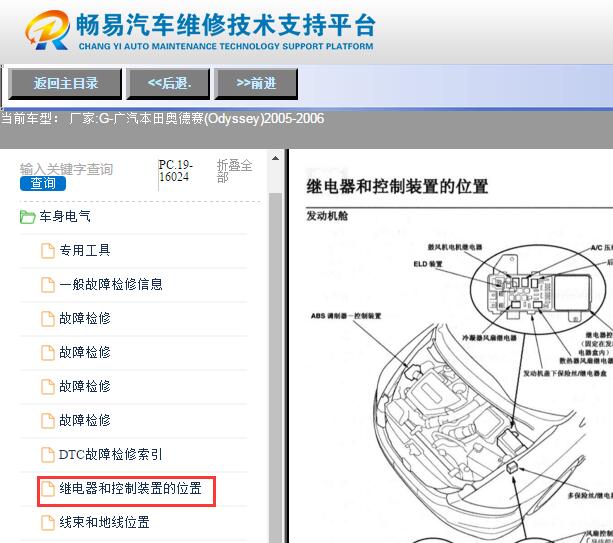Click the 畅易汽车维修技术支持平台 title
This screenshot has width=613, height=543.
(226, 25)
